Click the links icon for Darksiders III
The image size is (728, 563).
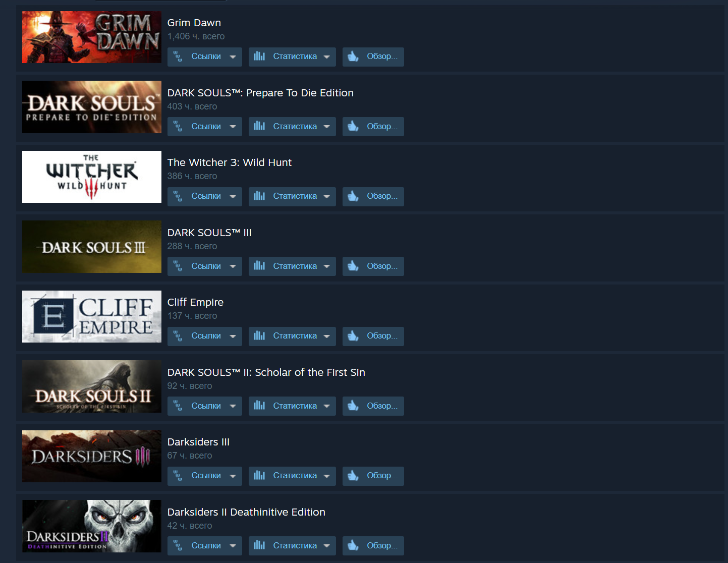click(178, 476)
